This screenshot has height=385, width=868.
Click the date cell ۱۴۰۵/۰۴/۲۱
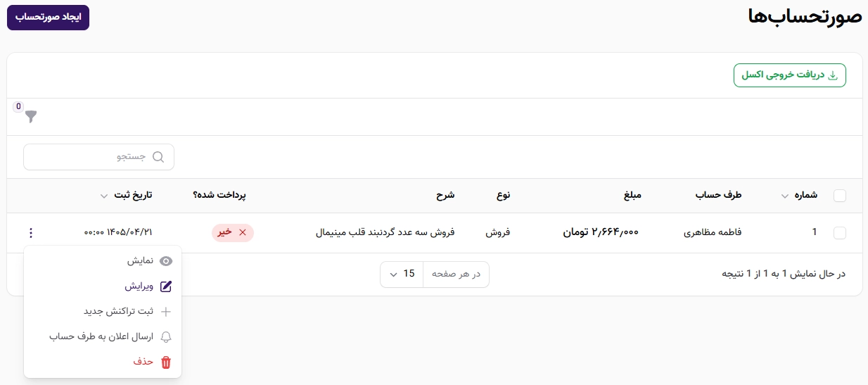tap(118, 232)
